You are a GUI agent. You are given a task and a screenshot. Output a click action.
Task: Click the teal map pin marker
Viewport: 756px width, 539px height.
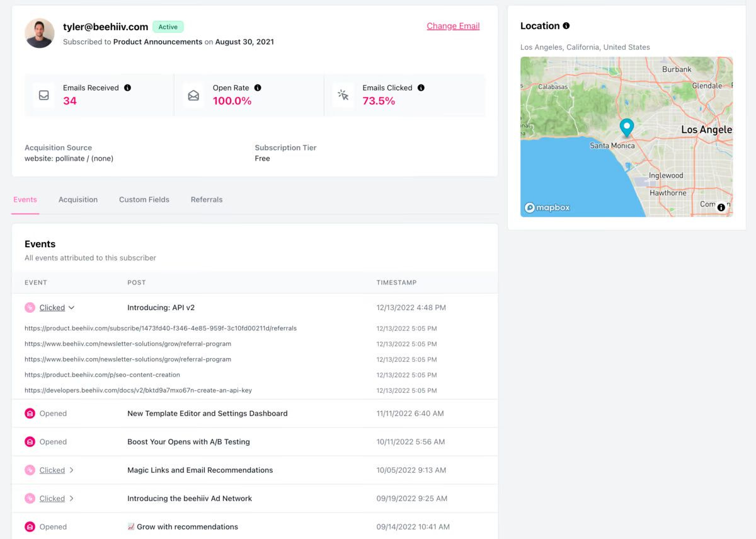click(626, 128)
